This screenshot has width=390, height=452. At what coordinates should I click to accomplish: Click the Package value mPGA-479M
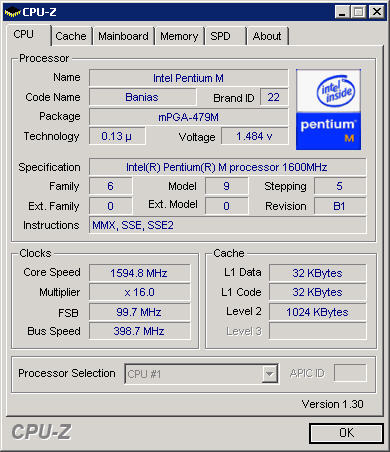[x=188, y=117]
